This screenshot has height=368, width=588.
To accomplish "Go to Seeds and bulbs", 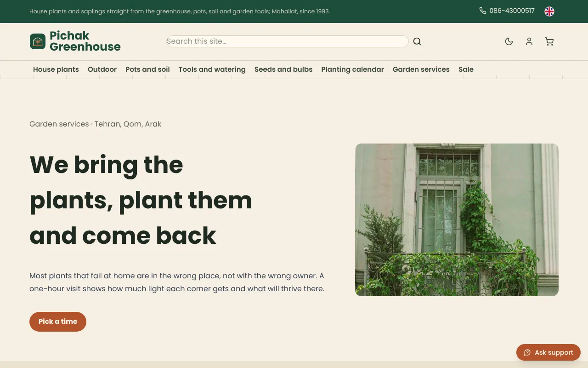I will pyautogui.click(x=283, y=69).
